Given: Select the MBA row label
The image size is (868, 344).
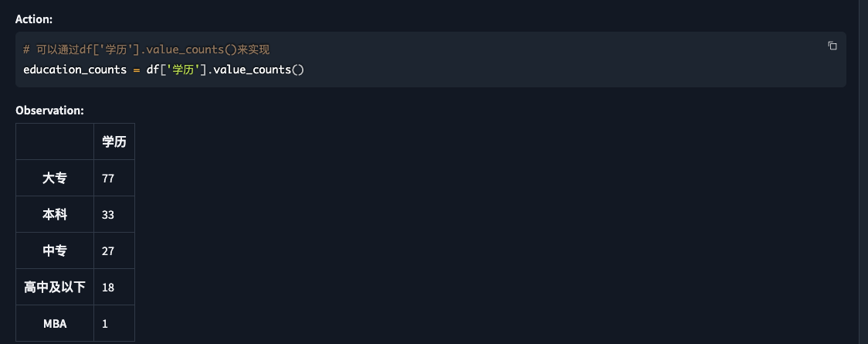Looking at the screenshot, I should (55, 323).
